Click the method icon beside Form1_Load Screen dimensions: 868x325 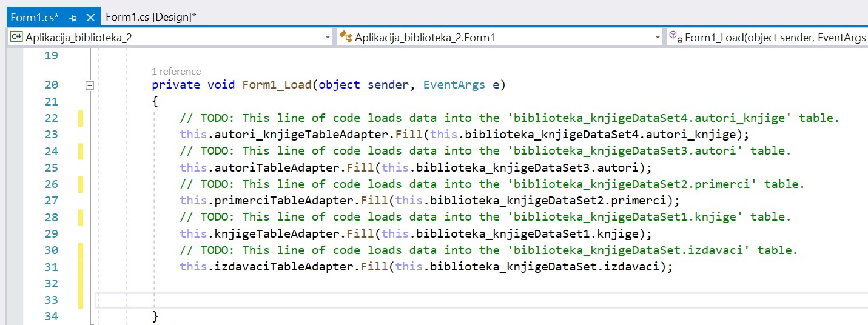[x=675, y=38]
